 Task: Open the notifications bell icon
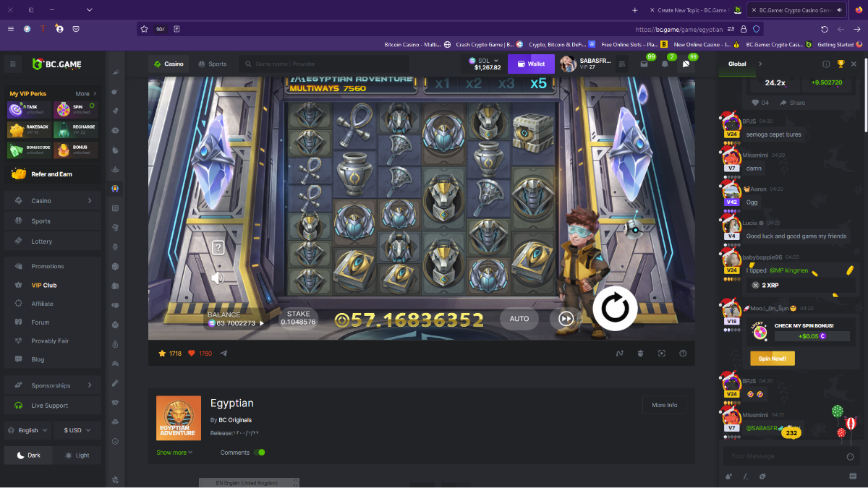[665, 64]
